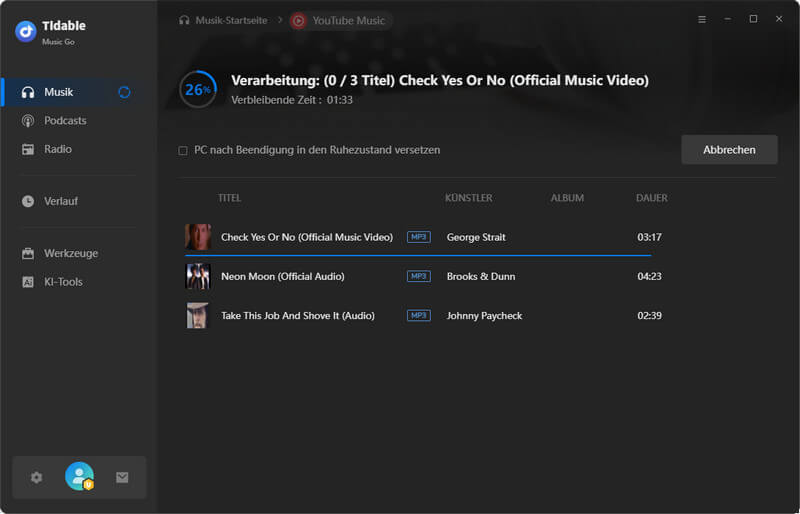
Task: Click Take This Job album thumbnail
Action: tap(198, 315)
